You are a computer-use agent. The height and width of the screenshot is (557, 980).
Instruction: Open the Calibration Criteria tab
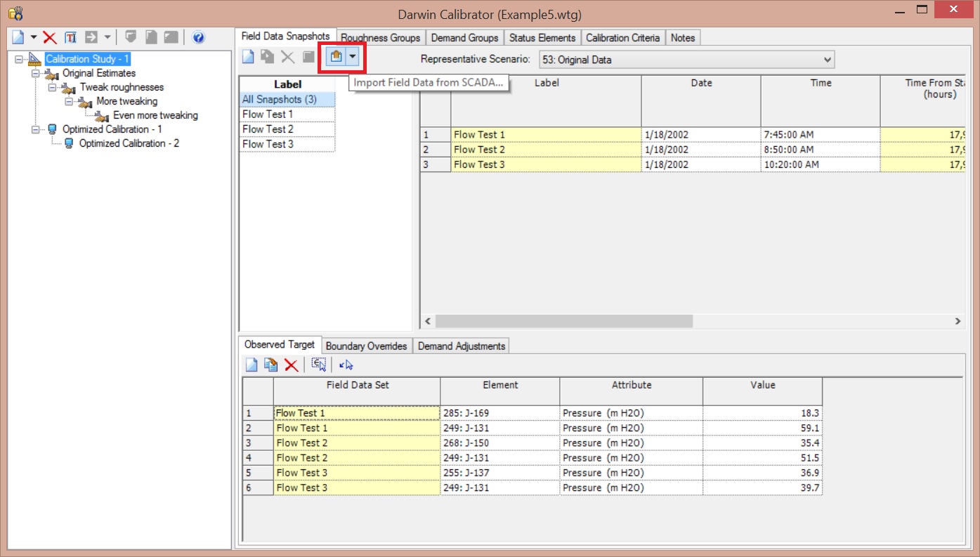(622, 38)
